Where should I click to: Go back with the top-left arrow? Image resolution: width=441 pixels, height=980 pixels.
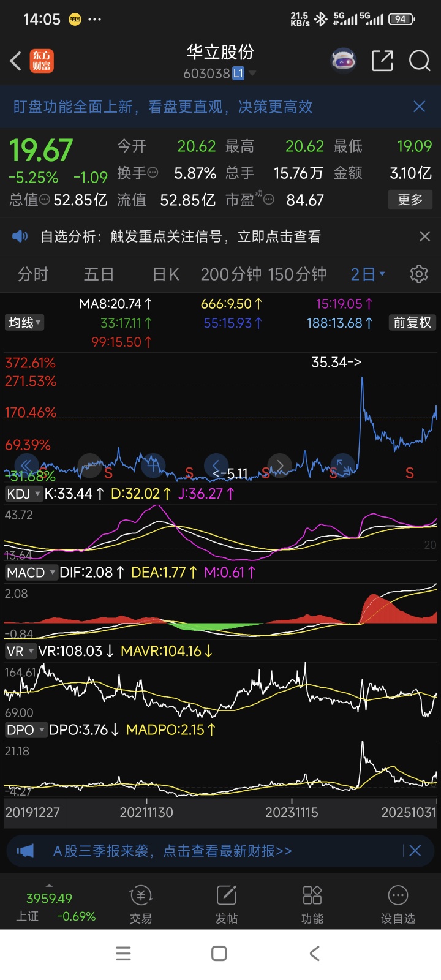click(x=16, y=61)
